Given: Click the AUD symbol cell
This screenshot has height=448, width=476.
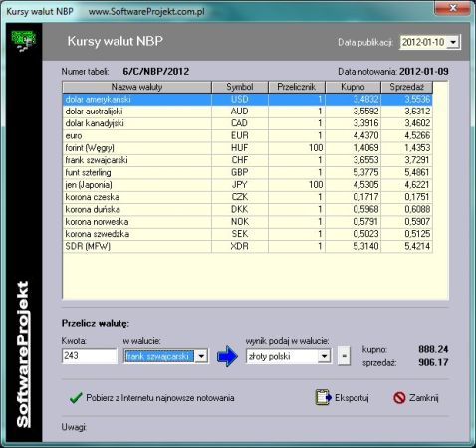Looking at the screenshot, I should [240, 112].
